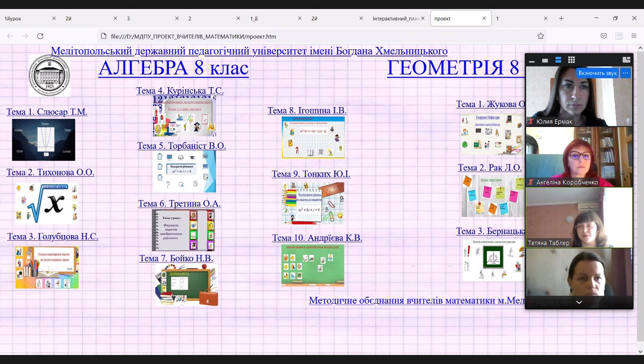Collapse the video panel to a thin strip

532,61
